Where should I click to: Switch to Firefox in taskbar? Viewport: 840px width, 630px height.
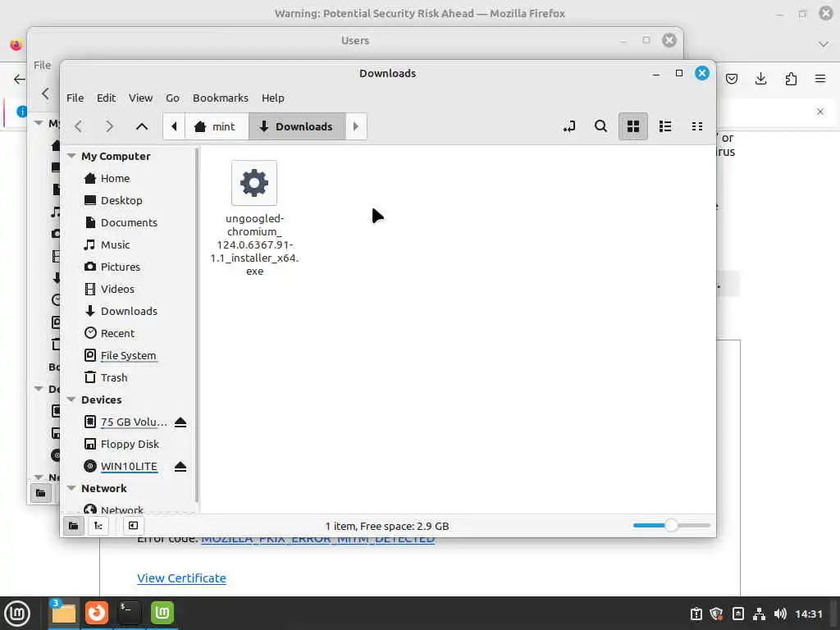tap(97, 614)
